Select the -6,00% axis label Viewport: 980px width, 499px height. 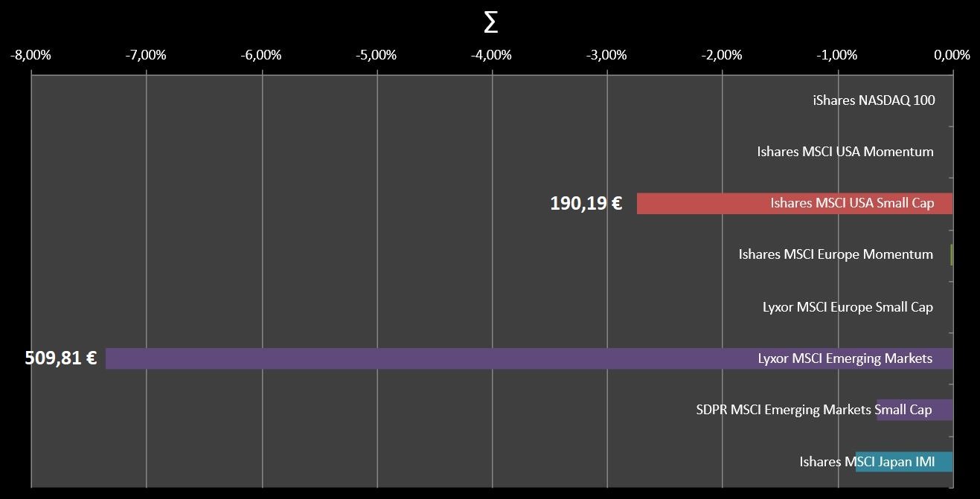coord(262,55)
